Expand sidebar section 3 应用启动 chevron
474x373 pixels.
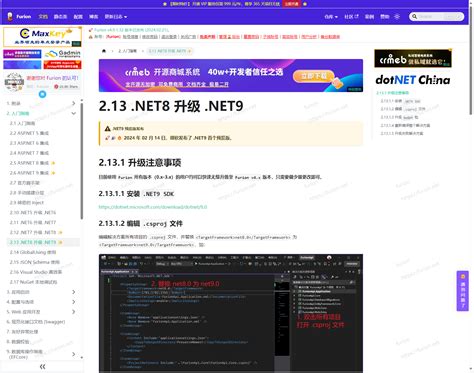point(74,292)
